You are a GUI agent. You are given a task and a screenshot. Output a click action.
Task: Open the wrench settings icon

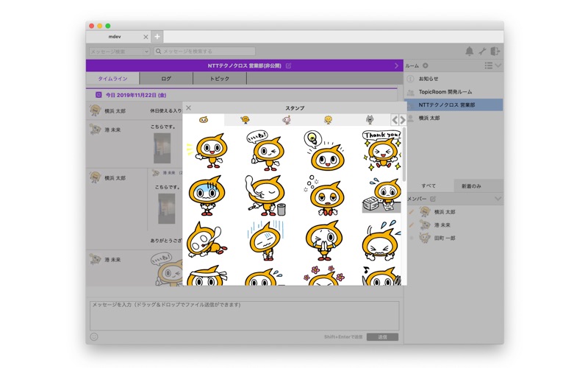tap(482, 51)
